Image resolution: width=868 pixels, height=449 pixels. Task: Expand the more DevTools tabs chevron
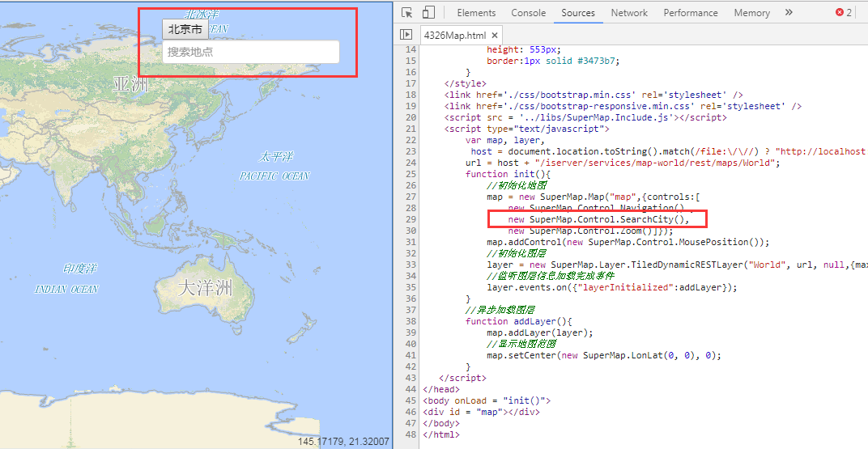pos(789,13)
